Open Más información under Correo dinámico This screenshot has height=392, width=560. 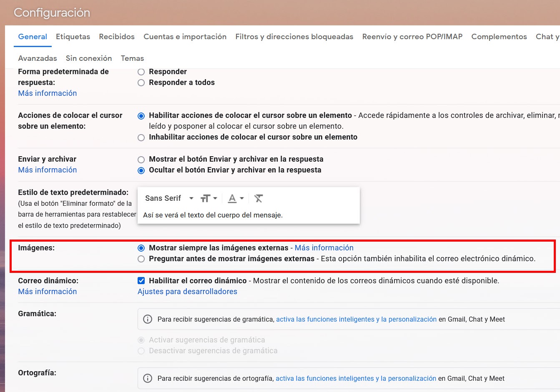click(x=48, y=292)
